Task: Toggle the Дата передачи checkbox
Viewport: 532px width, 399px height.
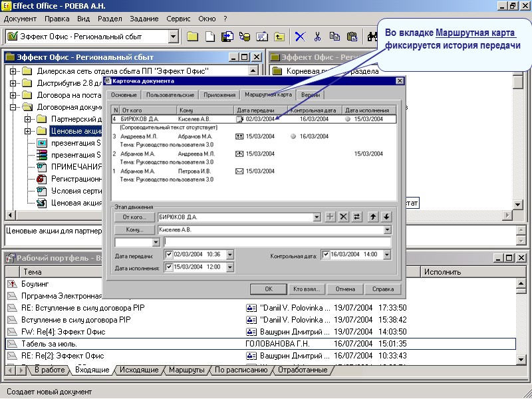Action: (169, 254)
